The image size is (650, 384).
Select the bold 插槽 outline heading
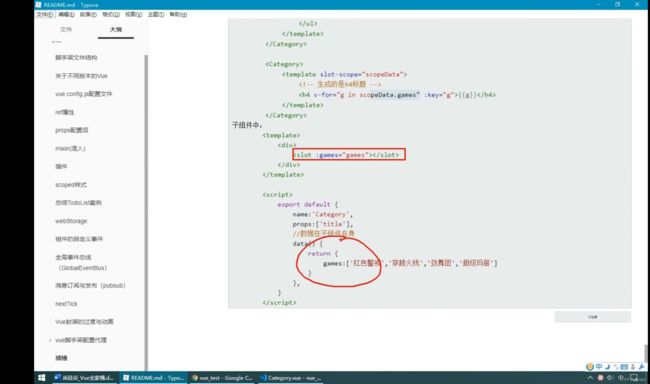click(x=61, y=358)
